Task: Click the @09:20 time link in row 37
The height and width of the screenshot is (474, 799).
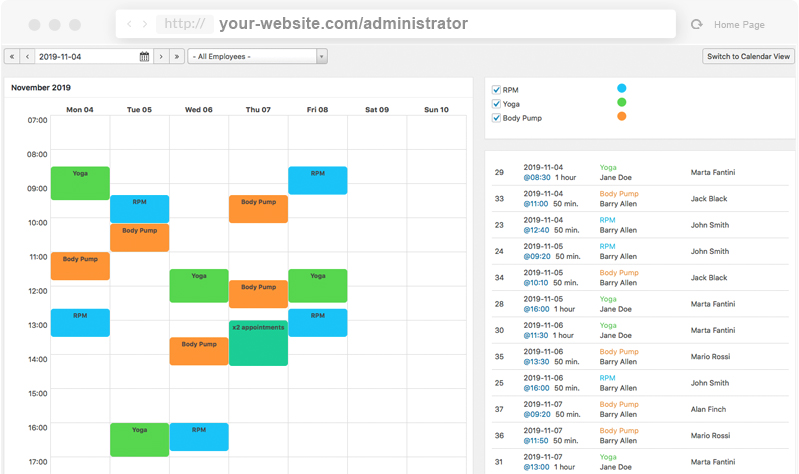Action: point(537,414)
